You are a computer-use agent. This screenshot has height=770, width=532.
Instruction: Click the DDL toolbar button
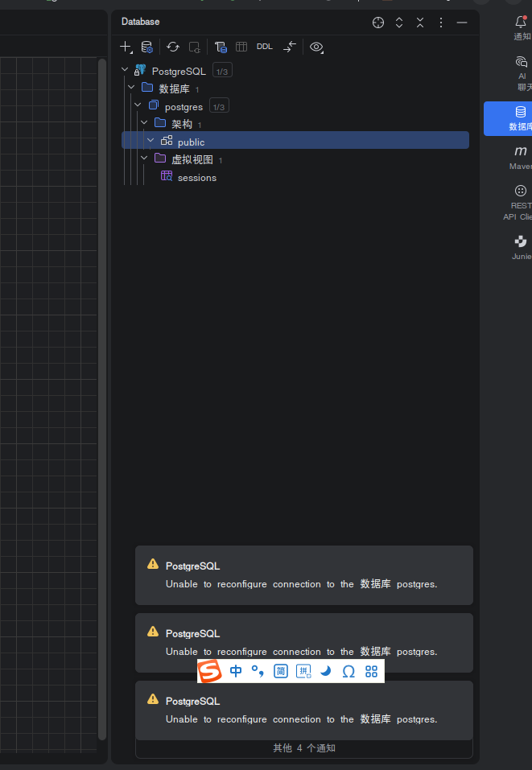click(x=264, y=47)
